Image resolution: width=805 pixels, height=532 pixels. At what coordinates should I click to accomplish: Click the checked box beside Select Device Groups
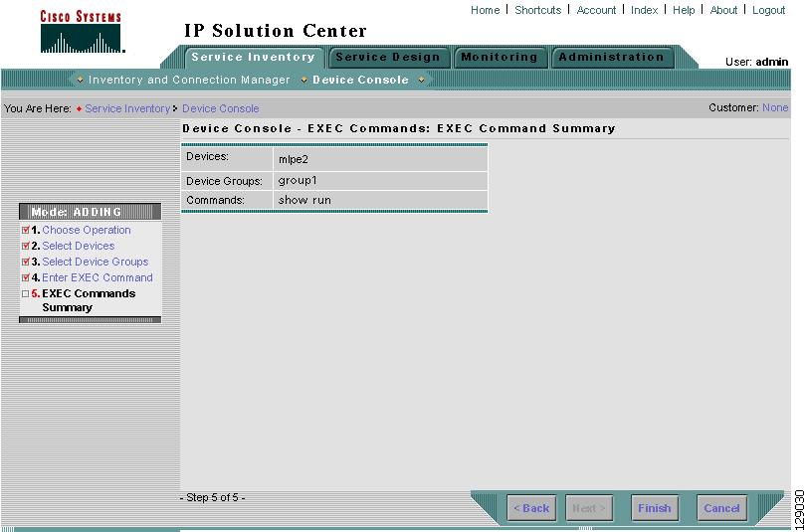[x=26, y=262]
